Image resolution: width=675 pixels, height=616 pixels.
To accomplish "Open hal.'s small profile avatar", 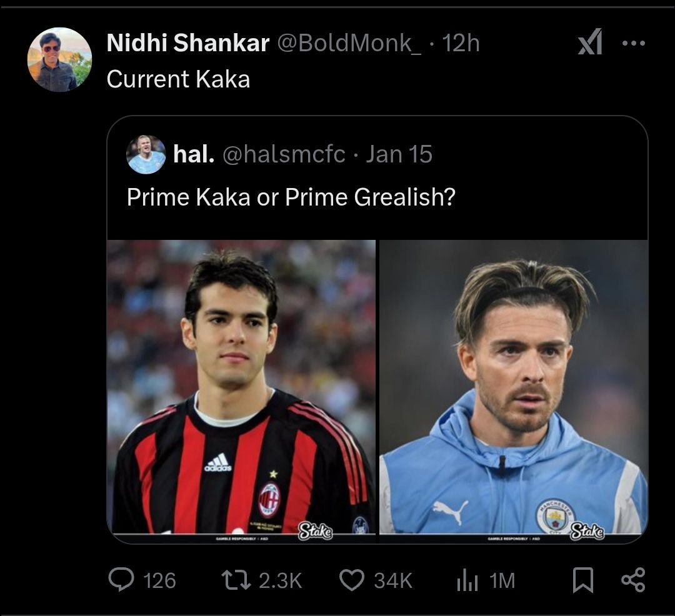I will click(x=146, y=154).
